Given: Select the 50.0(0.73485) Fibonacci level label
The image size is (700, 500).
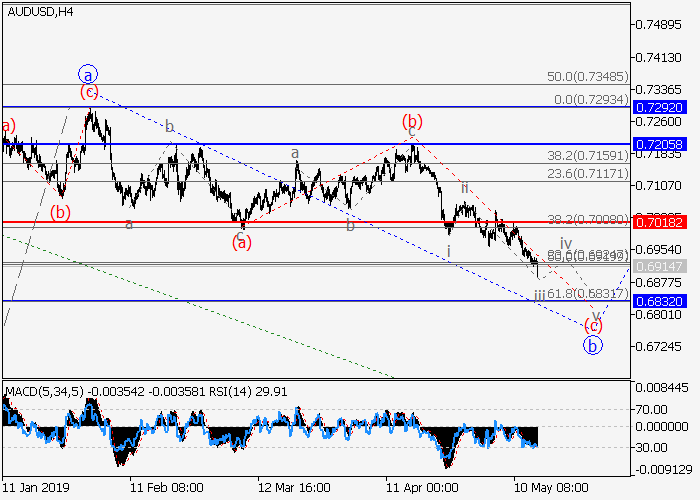Looking at the screenshot, I should [588, 76].
